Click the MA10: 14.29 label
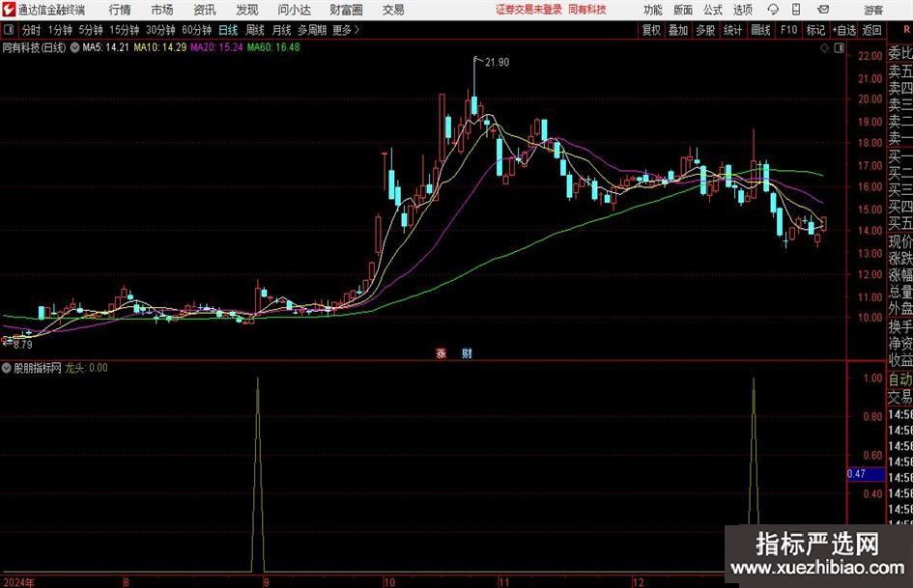The height and width of the screenshot is (588, 913). coord(160,47)
